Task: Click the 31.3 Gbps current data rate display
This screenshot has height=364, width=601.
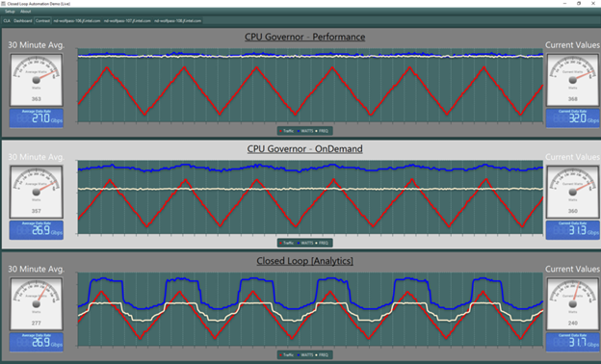Action: [x=573, y=230]
